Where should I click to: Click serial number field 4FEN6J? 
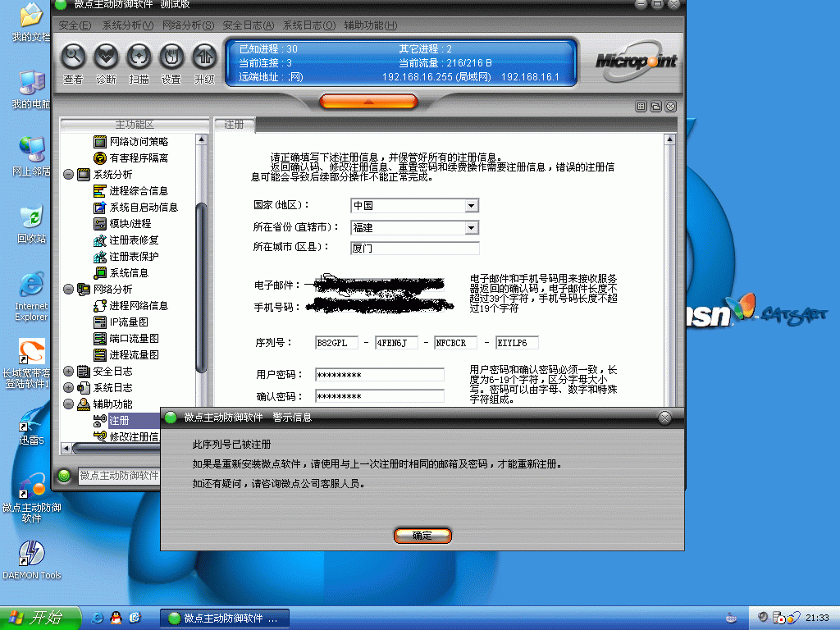pos(396,343)
